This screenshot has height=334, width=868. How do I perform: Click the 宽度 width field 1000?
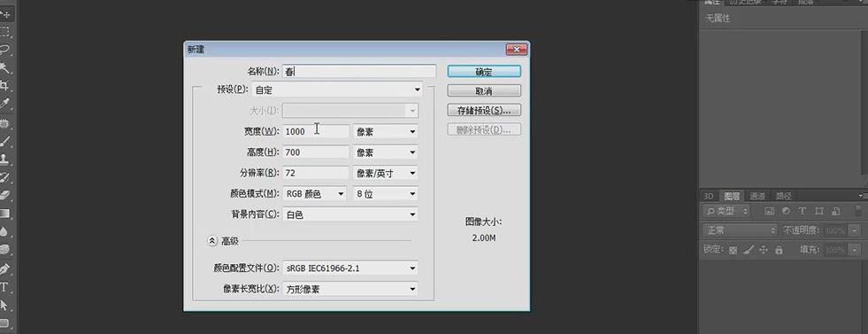[x=316, y=131]
